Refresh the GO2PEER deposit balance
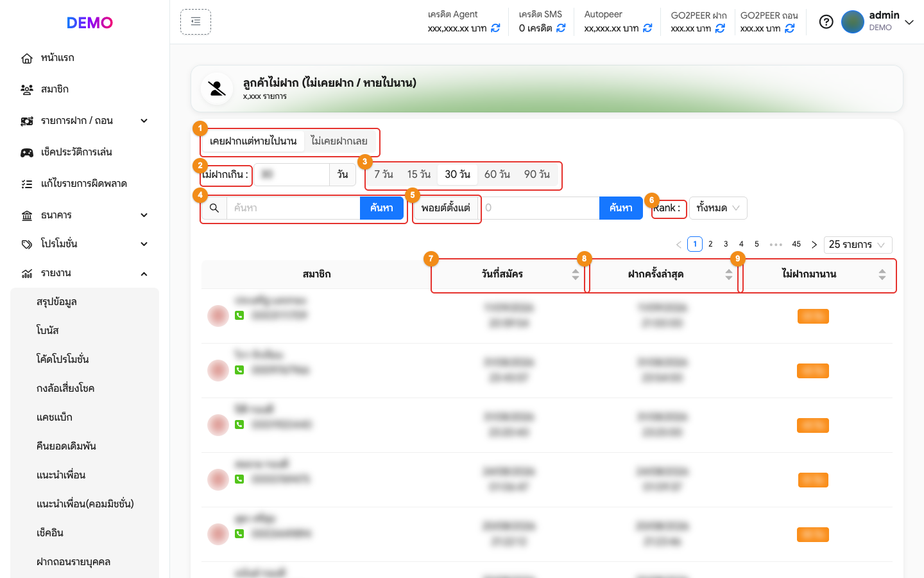 point(720,28)
